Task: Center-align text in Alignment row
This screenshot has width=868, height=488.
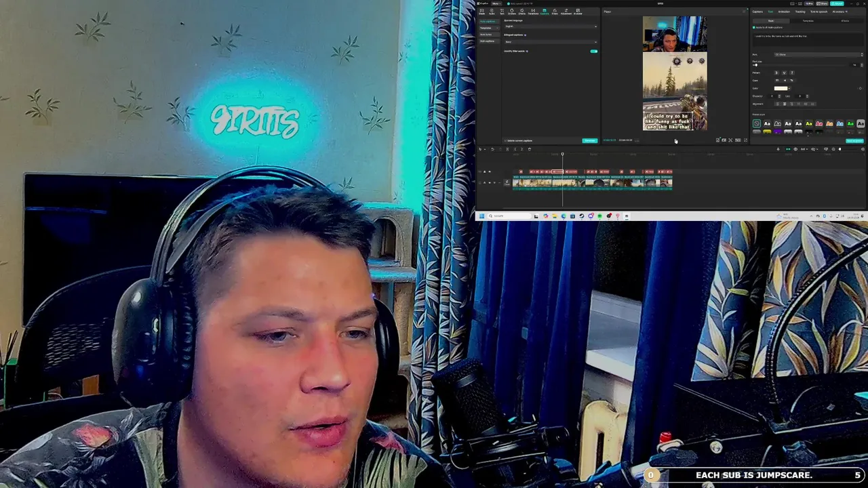Action: 785,104
